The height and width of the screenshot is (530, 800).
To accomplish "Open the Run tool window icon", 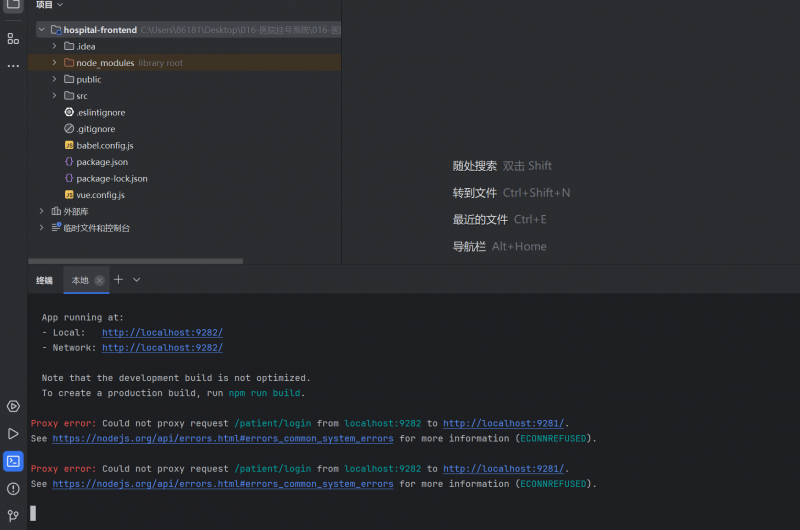I will click(13, 434).
